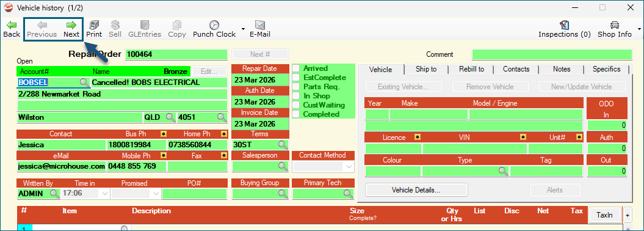Switch to the Specifics tab
The height and width of the screenshot is (231, 644).
click(x=607, y=69)
